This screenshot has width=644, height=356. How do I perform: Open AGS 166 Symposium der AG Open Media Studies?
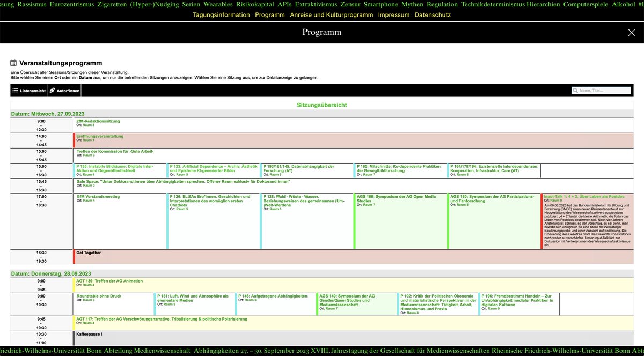point(396,199)
